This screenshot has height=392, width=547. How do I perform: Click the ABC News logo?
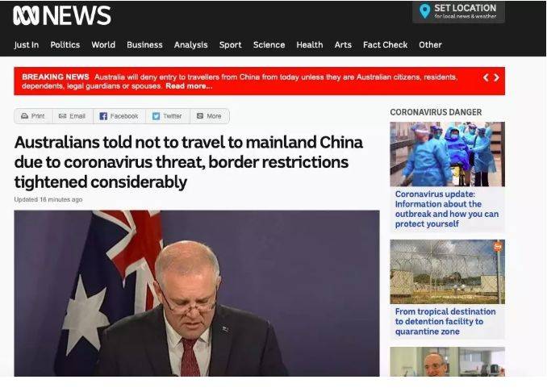coord(62,15)
